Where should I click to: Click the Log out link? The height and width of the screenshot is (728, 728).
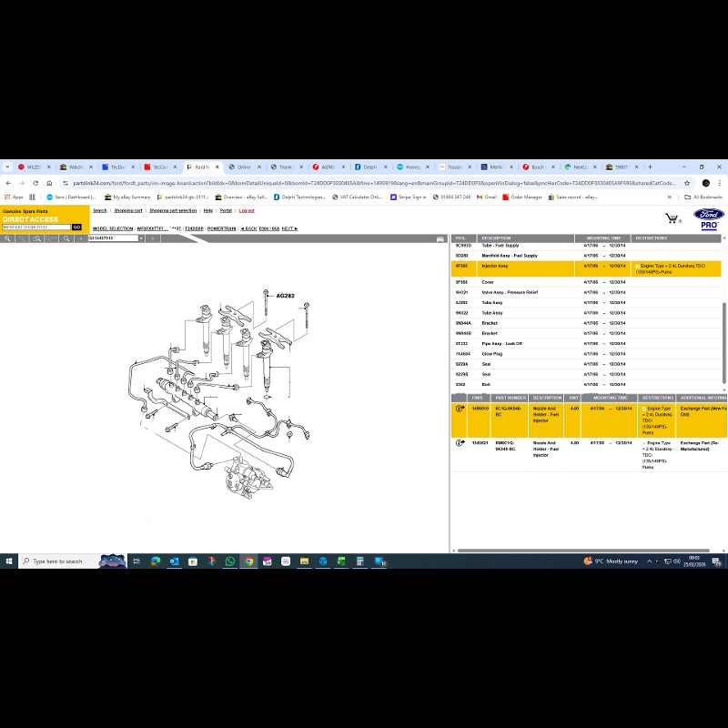247,211
